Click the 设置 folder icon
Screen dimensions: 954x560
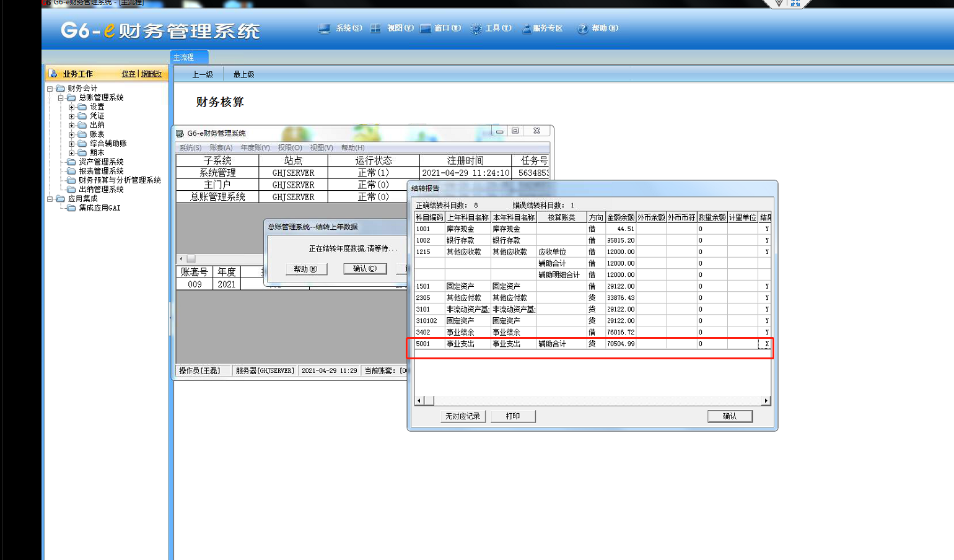point(82,107)
